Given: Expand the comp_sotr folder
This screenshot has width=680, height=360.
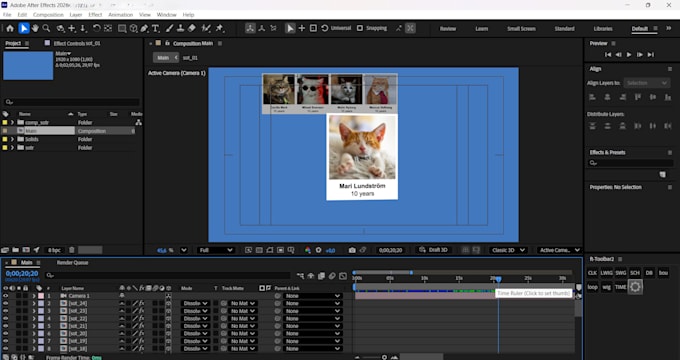Looking at the screenshot, I should (x=12, y=123).
